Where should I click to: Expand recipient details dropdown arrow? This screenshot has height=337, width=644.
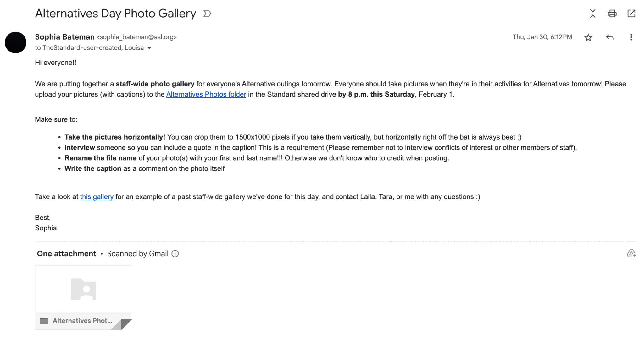click(149, 48)
